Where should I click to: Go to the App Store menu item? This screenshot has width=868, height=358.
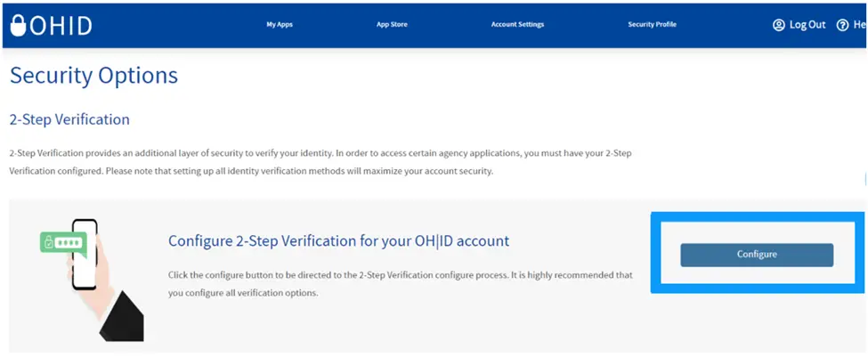(x=392, y=25)
